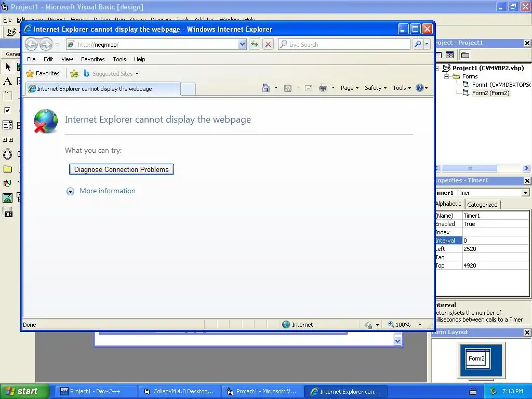Open the Recent Pages dropdown arrow

[x=57, y=45]
